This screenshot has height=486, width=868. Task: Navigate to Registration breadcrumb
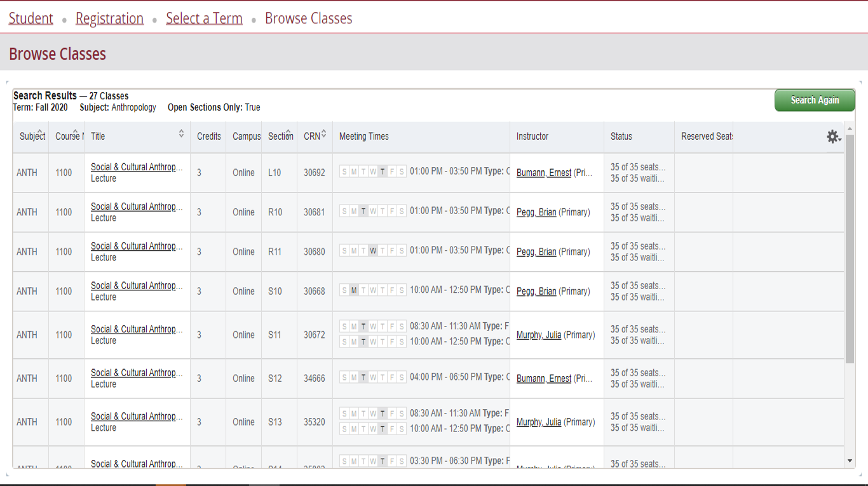coord(109,18)
